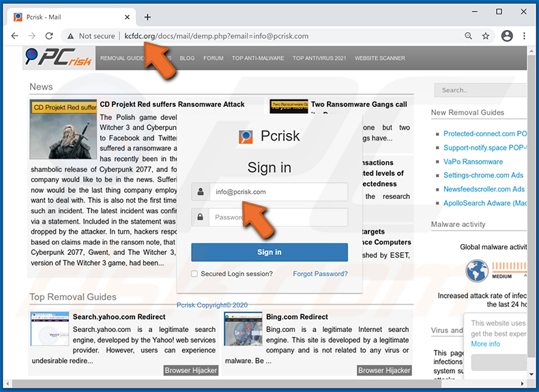Open Protected-connect.com removal guide link
Image resolution: width=539 pixels, height=392 pixels.
pyautogui.click(x=484, y=134)
